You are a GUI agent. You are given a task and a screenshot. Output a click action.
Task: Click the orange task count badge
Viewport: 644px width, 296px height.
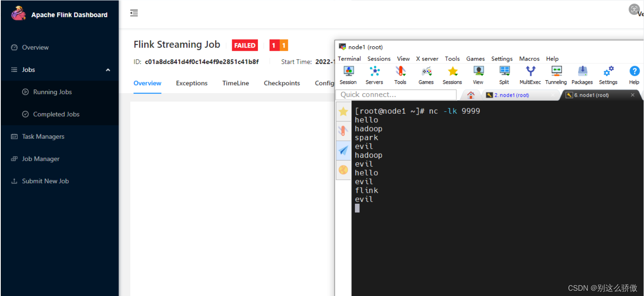click(x=284, y=45)
